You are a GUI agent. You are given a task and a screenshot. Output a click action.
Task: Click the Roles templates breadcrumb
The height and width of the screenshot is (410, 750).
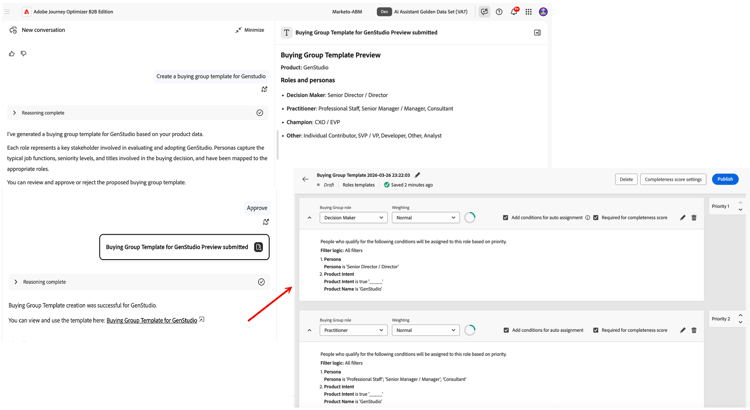[x=359, y=185]
